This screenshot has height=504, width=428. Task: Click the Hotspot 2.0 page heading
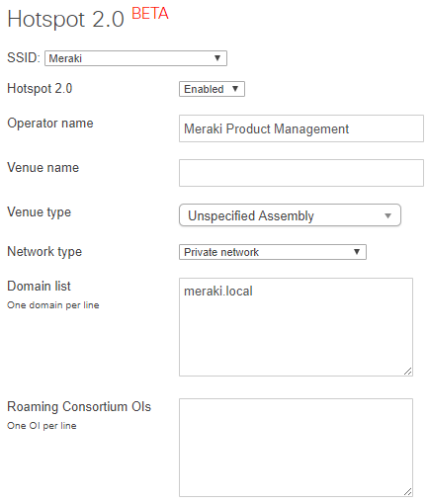[65, 19]
